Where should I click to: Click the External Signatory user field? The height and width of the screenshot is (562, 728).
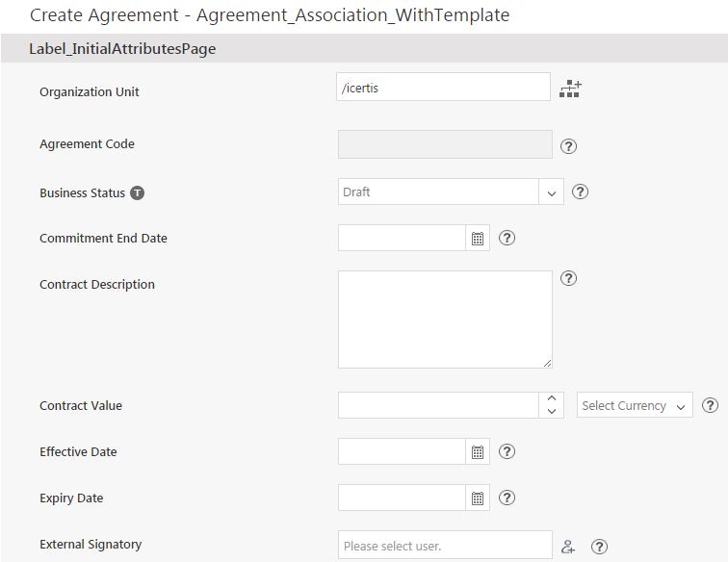pyautogui.click(x=445, y=546)
